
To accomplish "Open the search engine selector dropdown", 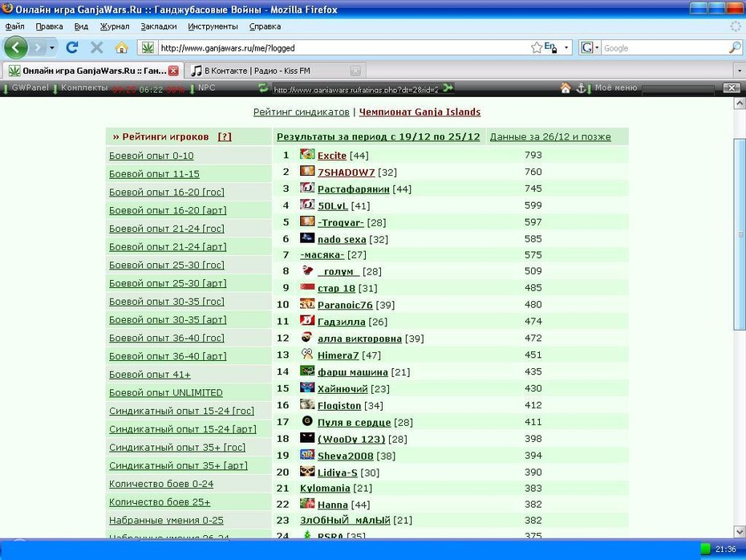I will pyautogui.click(x=597, y=47).
